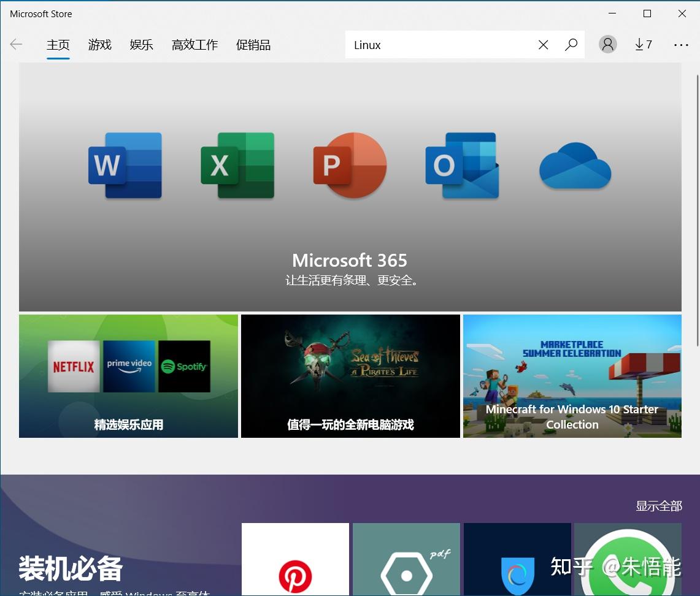This screenshot has width=700, height=596.
Task: Click the Prime Video logo tile
Action: 129,366
